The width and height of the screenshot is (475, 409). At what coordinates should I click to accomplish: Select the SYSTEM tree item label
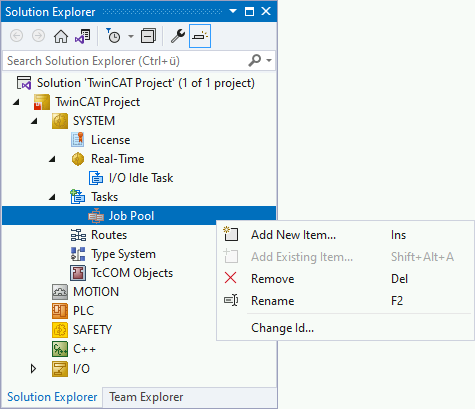[x=94, y=121]
